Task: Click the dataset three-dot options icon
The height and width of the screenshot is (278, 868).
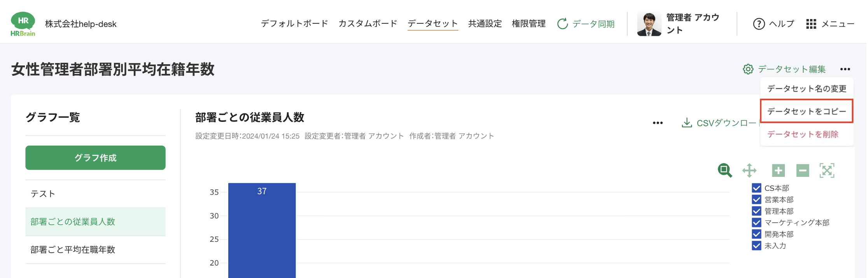Action: [x=845, y=69]
